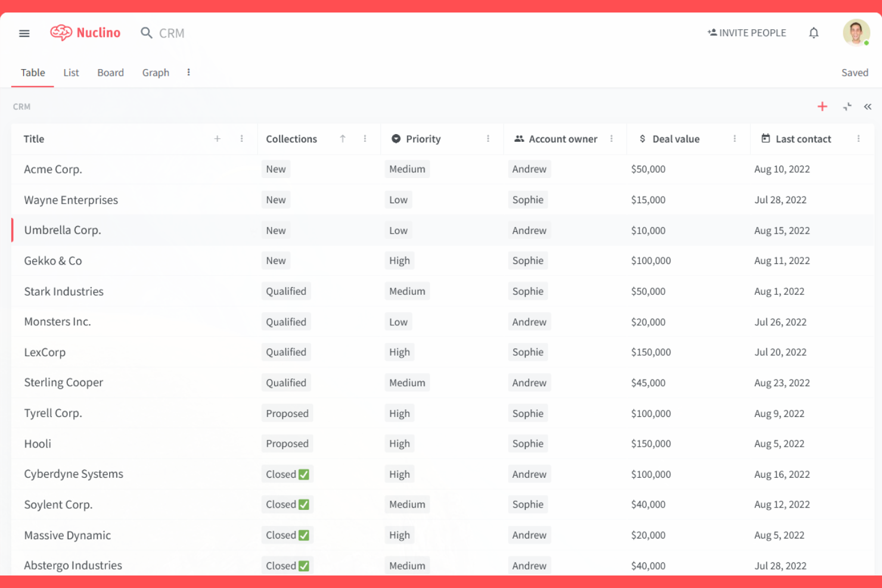Open the Stark Industries item

pos(64,291)
